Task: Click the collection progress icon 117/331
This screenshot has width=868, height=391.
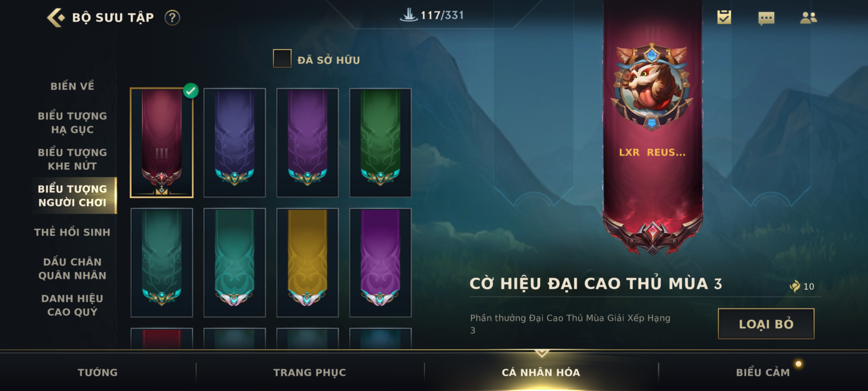Action: click(409, 15)
